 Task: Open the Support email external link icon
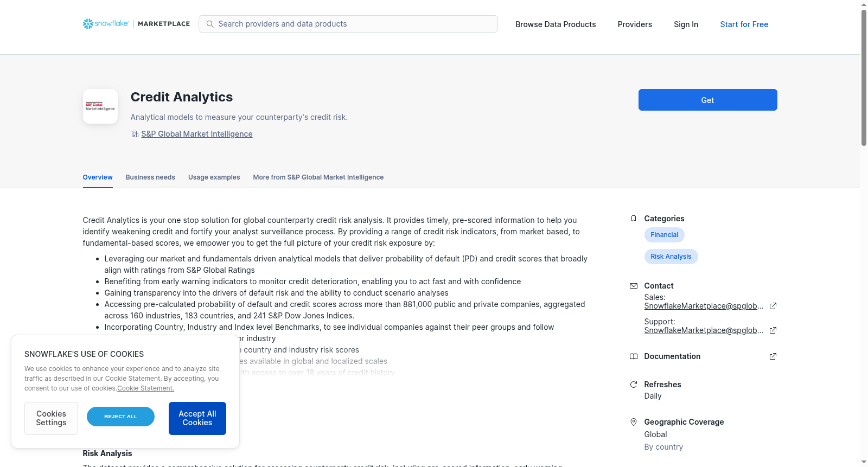click(x=773, y=330)
